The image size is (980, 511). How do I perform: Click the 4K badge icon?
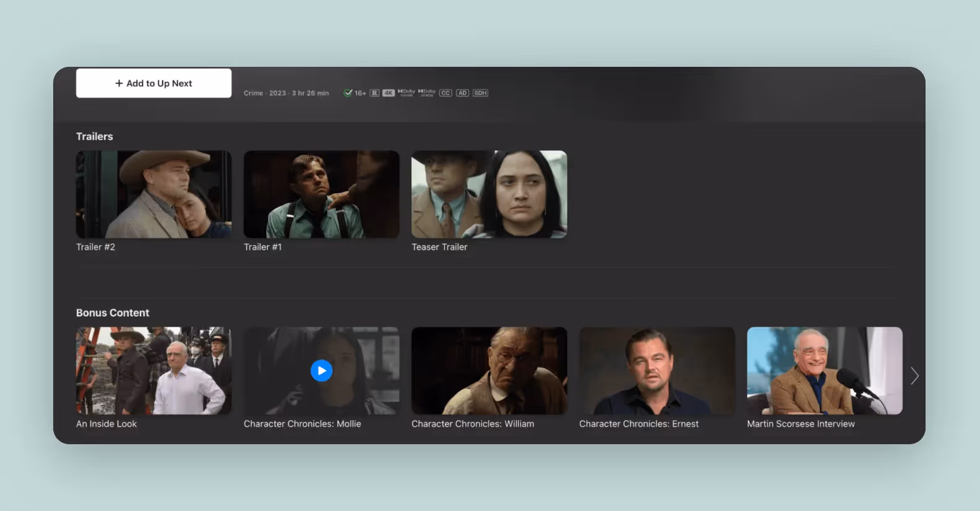pos(389,93)
